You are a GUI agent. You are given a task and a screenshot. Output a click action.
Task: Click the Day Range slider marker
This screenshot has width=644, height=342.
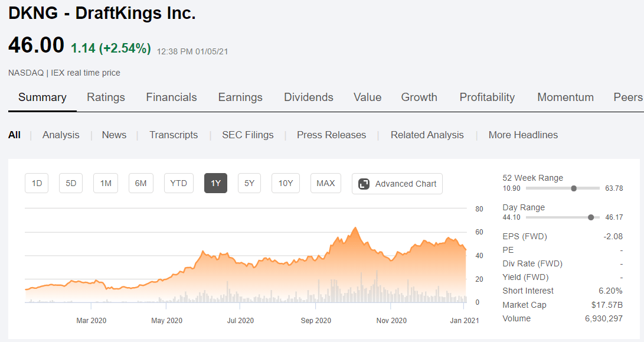591,217
